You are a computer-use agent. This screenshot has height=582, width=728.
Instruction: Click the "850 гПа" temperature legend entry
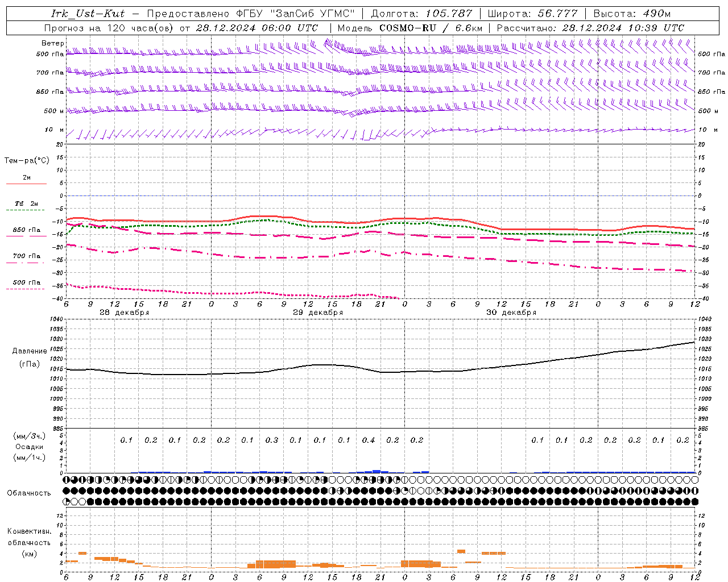coord(26,230)
